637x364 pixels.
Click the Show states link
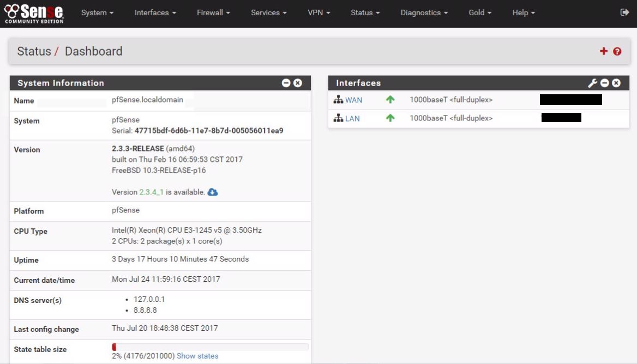coord(197,356)
